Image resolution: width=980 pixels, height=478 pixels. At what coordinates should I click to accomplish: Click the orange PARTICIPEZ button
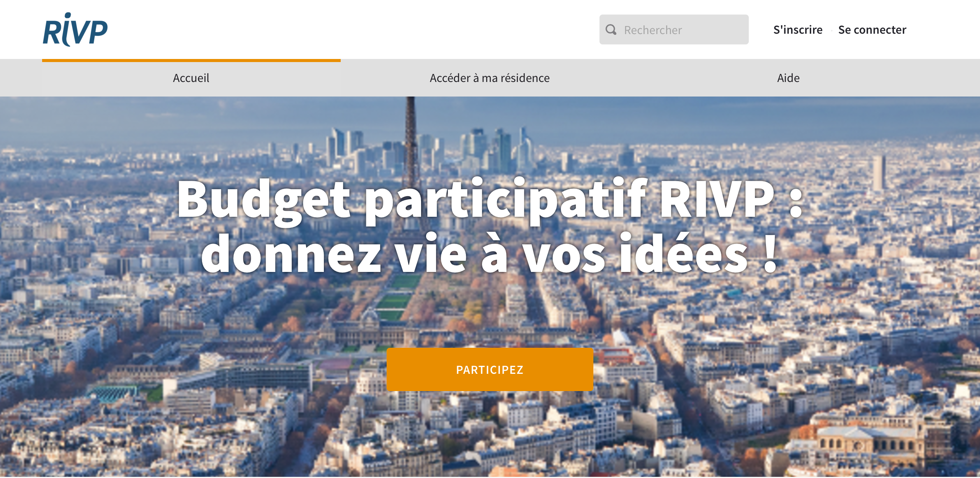point(490,370)
